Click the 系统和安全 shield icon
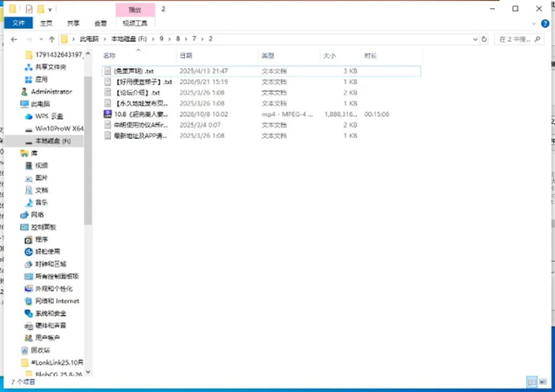 tap(29, 313)
